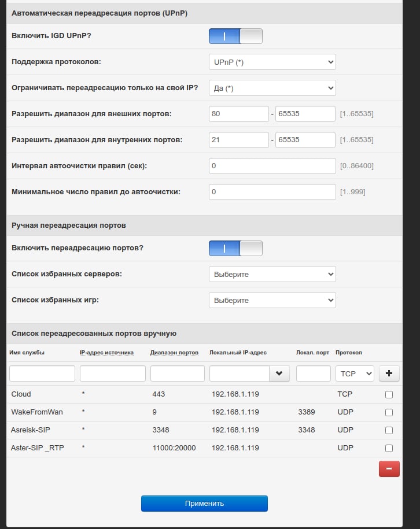420x529 pixels.
Task: Click the IP-адрес источника column header
Action: [x=106, y=353]
